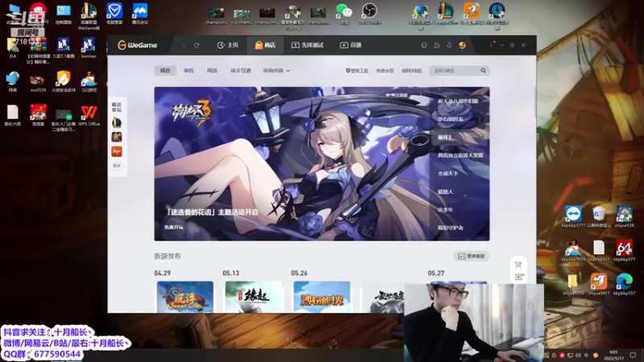The height and width of the screenshot is (362, 644).
Task: Select the 单机 single-player filter
Action: [x=188, y=71]
